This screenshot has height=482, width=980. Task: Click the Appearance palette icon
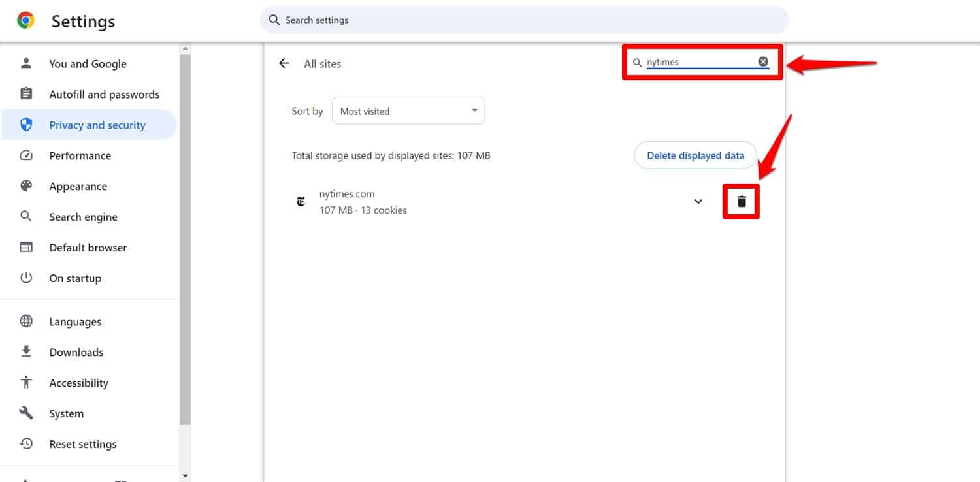(x=26, y=186)
